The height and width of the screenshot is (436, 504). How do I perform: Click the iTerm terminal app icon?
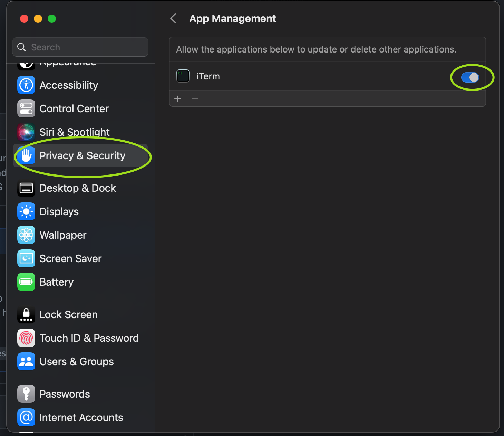pyautogui.click(x=183, y=76)
